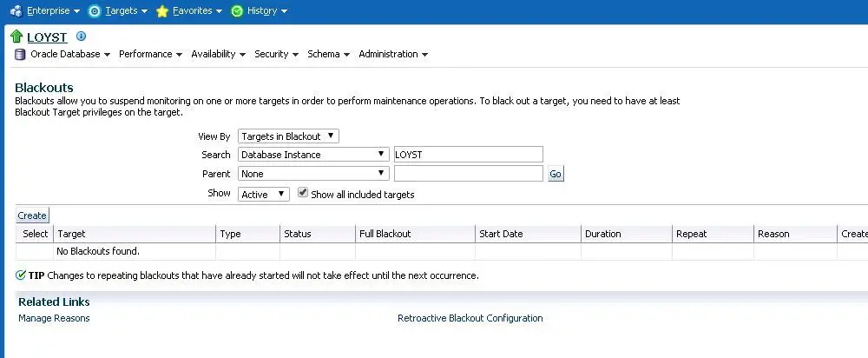Screen dimensions: 868x358
Task: Open the Manage Reasons link
Action: click(x=54, y=318)
